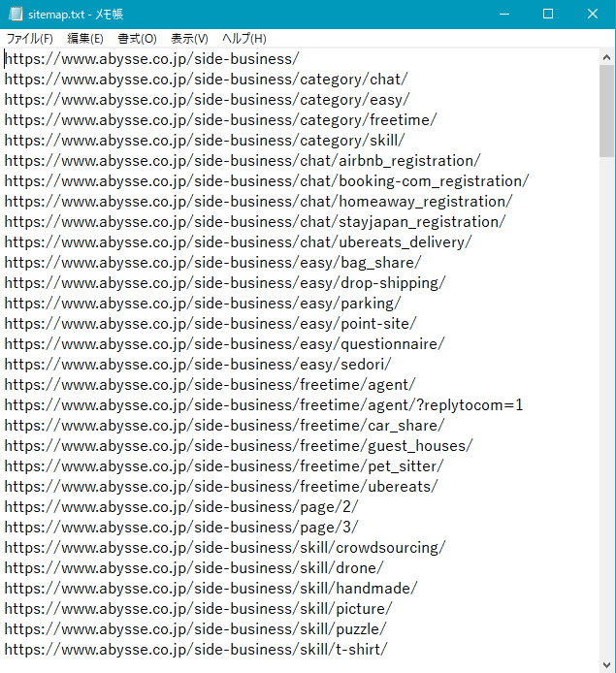
Task: Click the line ending in freetime/guest_houses/
Action: 239,446
